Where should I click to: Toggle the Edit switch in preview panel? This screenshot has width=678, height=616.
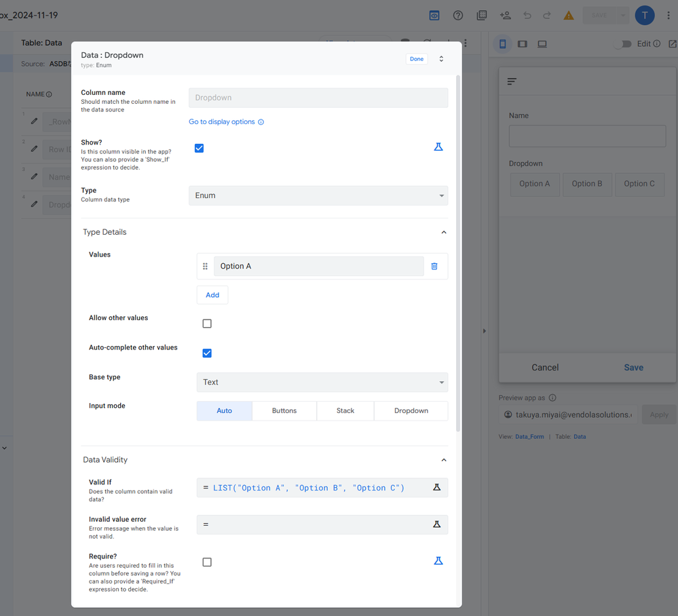point(624,43)
